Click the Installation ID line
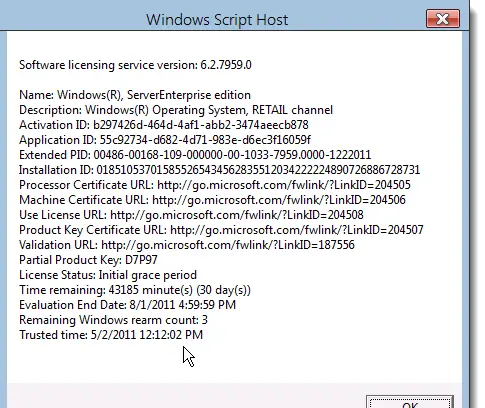The width and height of the screenshot is (485, 408). pos(220,170)
